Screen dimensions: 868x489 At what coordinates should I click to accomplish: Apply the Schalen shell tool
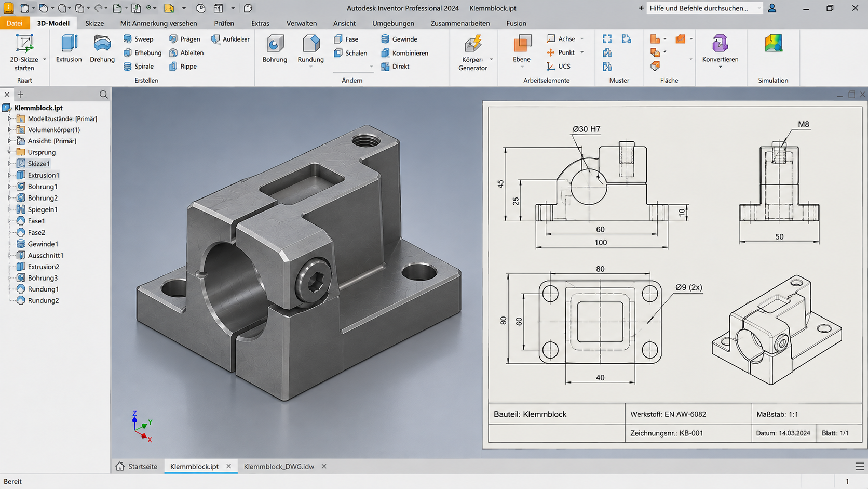(x=350, y=53)
